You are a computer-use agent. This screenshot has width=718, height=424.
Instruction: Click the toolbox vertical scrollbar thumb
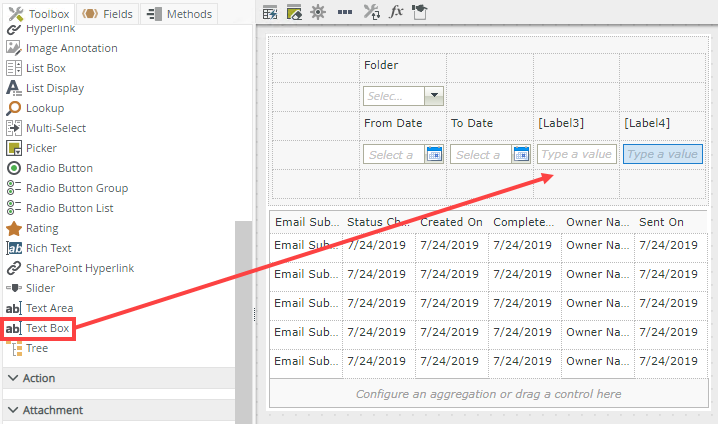point(244,322)
